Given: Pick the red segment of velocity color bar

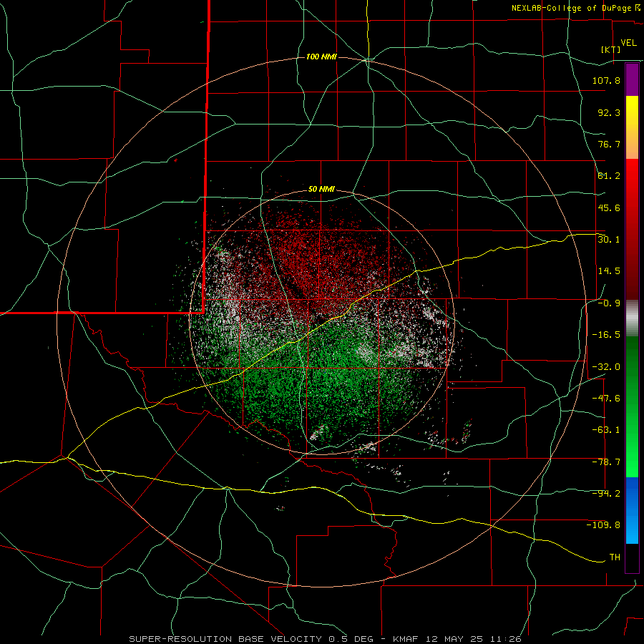Looking at the screenshot, I should tap(632, 229).
